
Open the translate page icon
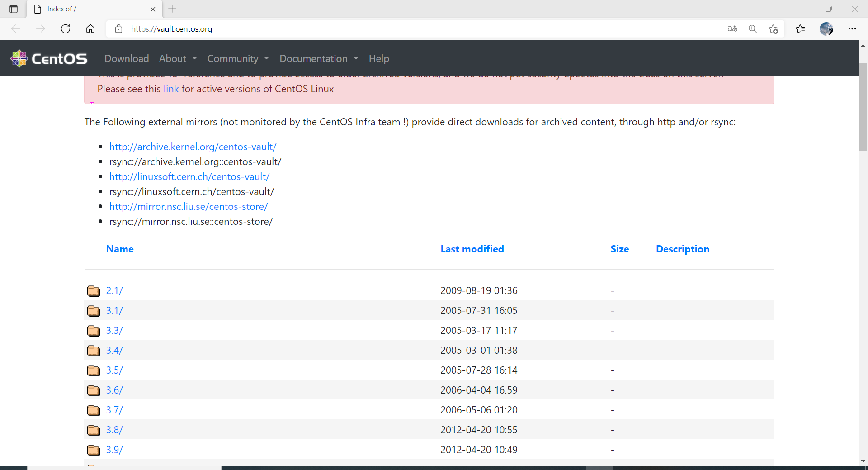[x=732, y=29]
